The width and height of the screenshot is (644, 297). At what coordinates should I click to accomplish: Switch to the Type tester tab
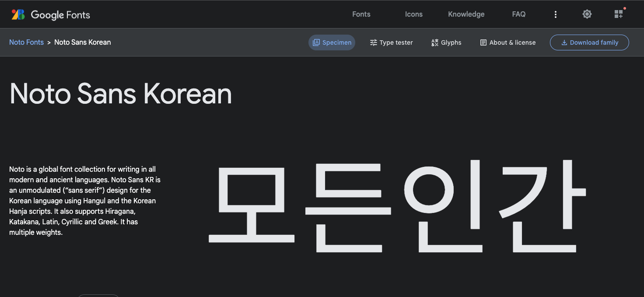click(x=392, y=42)
